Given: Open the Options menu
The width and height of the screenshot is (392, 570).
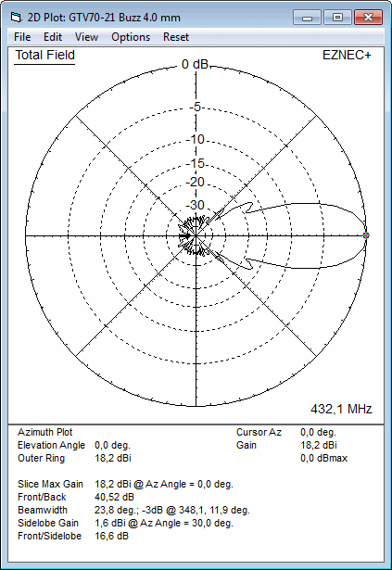Looking at the screenshot, I should tap(131, 37).
